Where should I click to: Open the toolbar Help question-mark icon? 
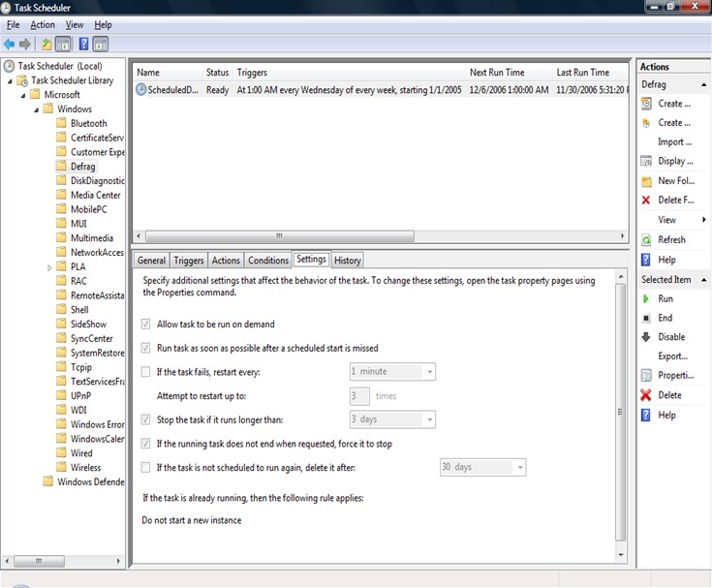coord(84,44)
